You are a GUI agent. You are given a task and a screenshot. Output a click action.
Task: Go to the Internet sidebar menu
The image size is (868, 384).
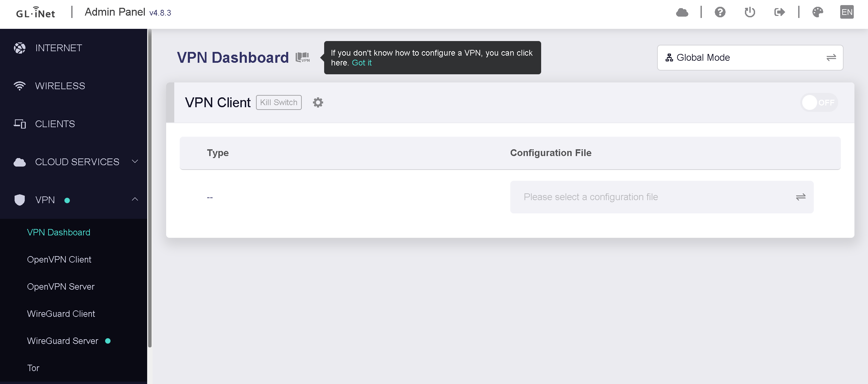59,48
